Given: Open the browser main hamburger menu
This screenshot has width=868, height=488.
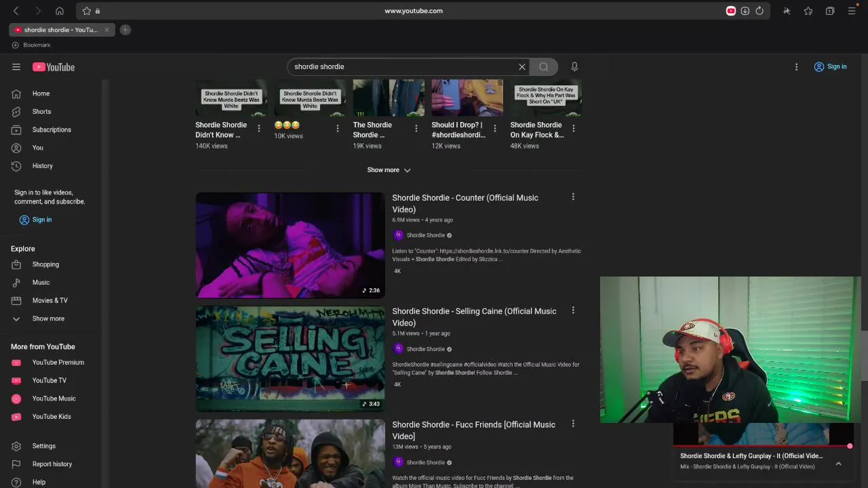Looking at the screenshot, I should click(852, 11).
